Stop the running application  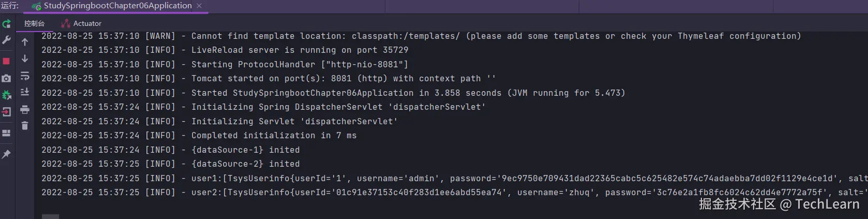pos(6,61)
